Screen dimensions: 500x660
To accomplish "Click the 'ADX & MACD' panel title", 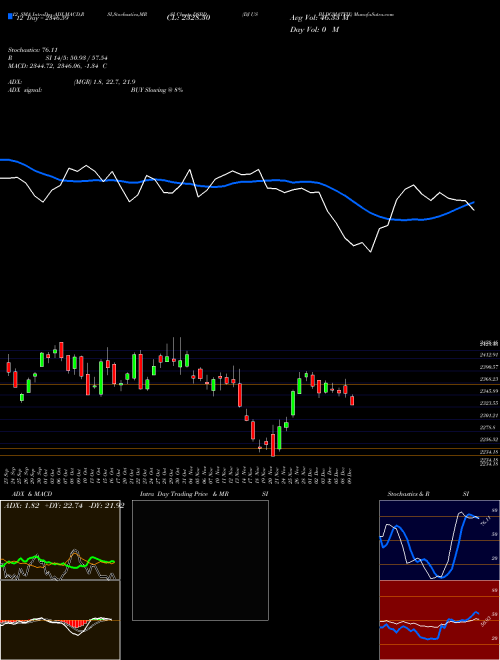I will click(32, 494).
